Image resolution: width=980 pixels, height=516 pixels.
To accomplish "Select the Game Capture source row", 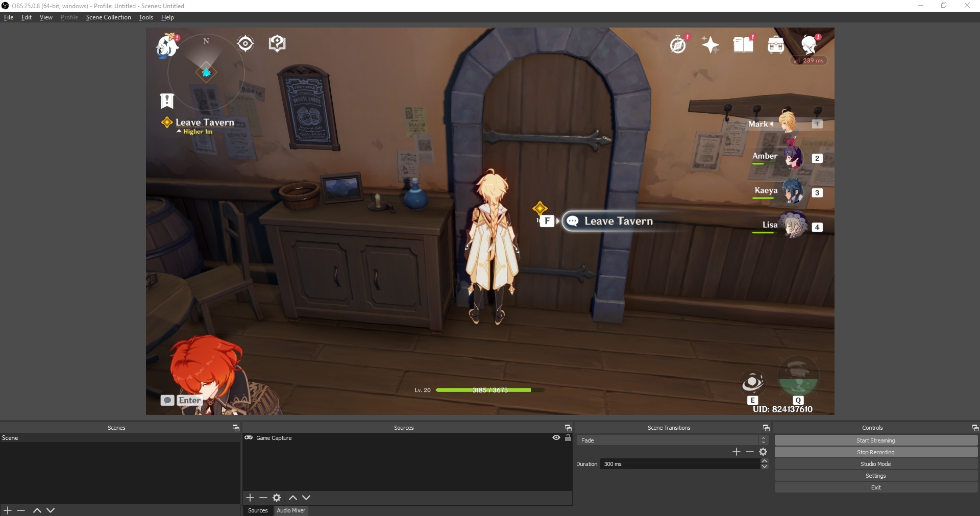I will coord(407,438).
